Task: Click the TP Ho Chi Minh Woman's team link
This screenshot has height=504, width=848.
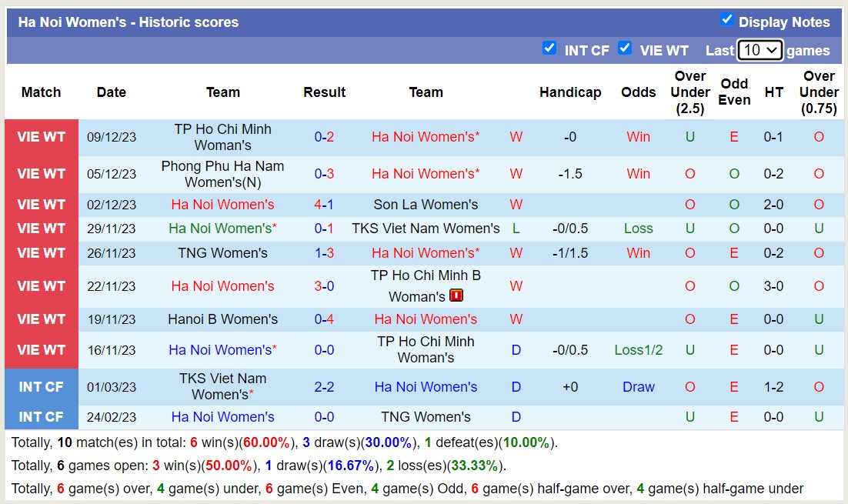Action: pyautogui.click(x=222, y=137)
